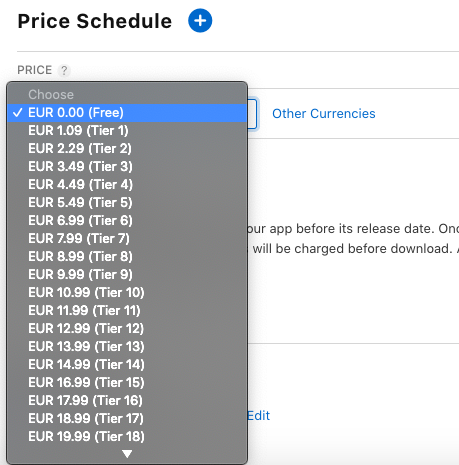
Task: Select EUR 3.49 (Tier 3)
Action: click(127, 167)
